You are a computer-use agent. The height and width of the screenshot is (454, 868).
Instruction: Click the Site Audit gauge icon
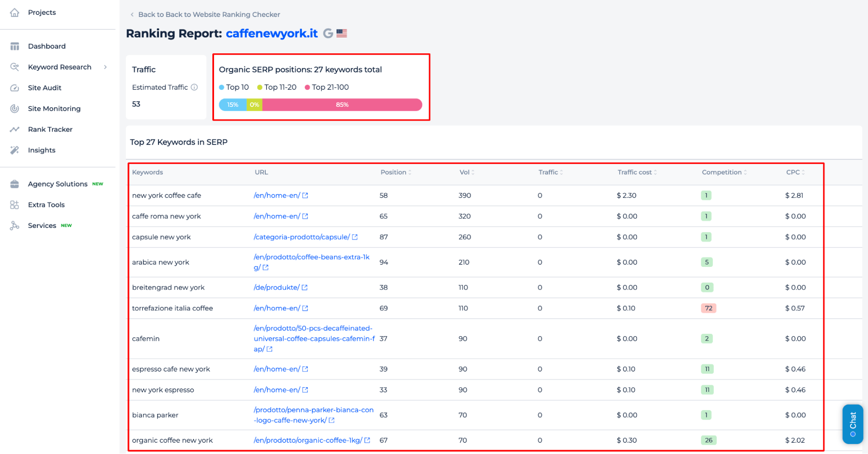(x=15, y=88)
